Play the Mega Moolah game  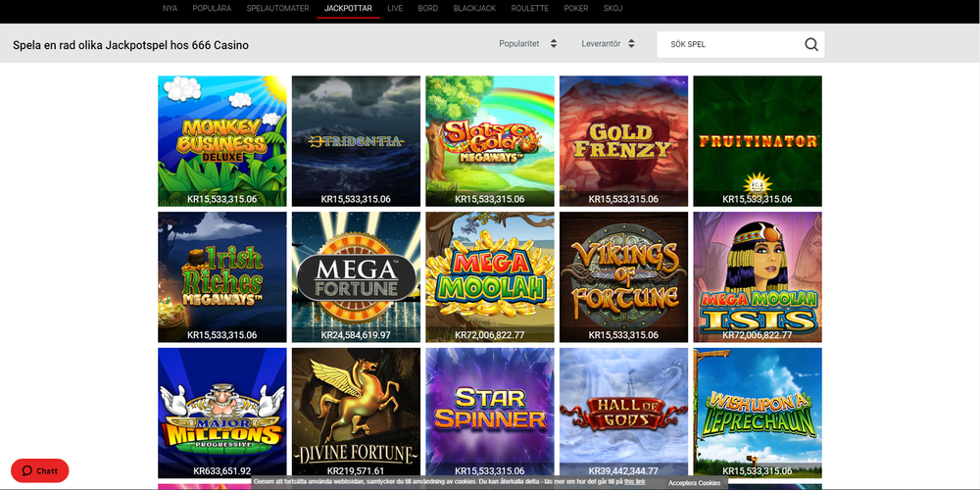pos(490,277)
